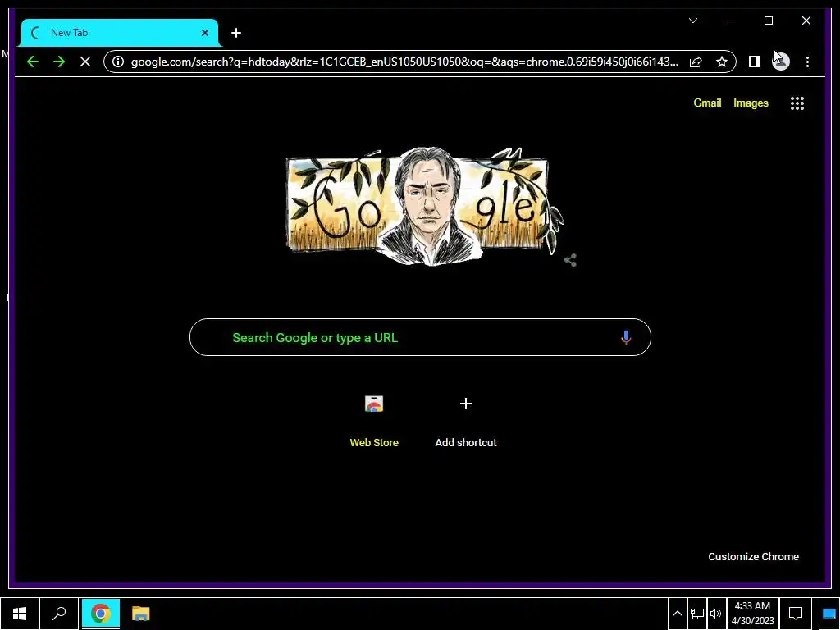Click the address bar URL text
Screen dimensions: 840x630
(x=404, y=62)
